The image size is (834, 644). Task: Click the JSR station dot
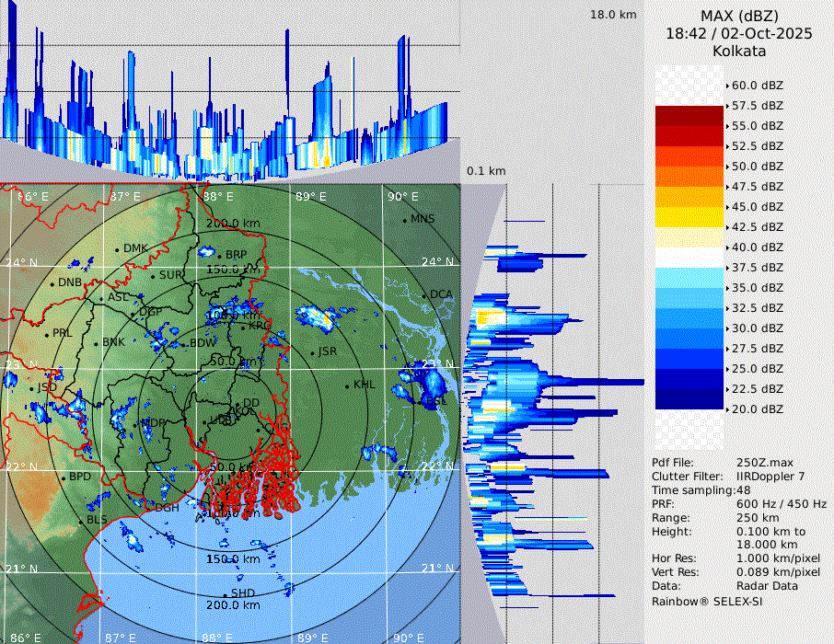tap(312, 352)
